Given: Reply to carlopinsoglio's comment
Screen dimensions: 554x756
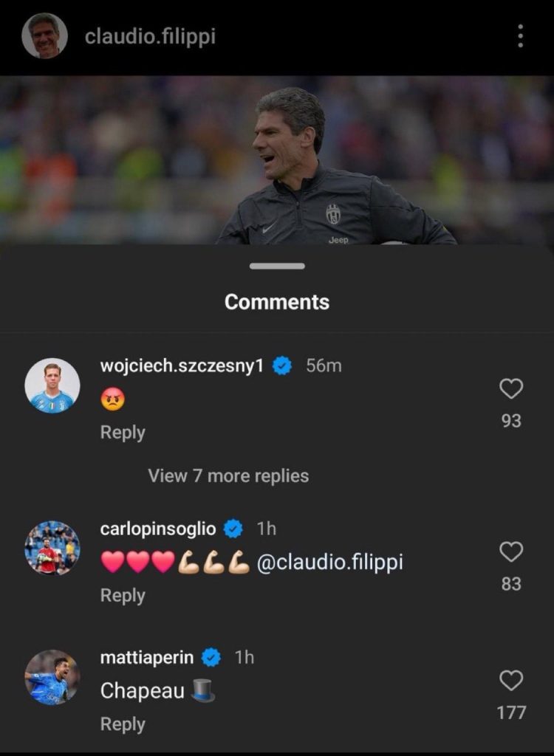Looking at the screenshot, I should pyautogui.click(x=123, y=595).
